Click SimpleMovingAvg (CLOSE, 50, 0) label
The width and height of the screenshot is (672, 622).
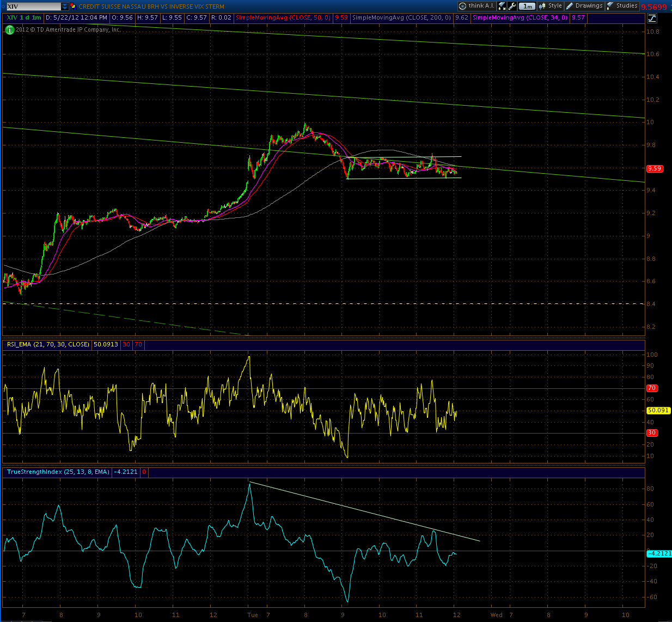pos(283,17)
